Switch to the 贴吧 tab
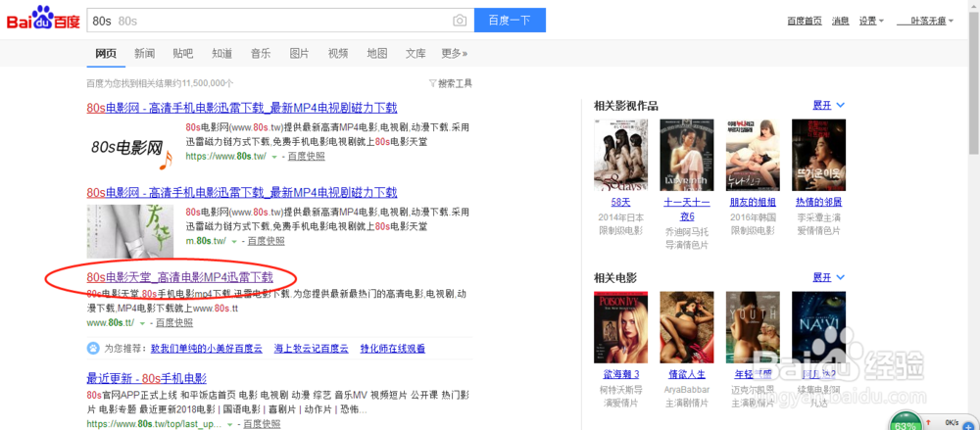The image size is (980, 430). coord(183,53)
